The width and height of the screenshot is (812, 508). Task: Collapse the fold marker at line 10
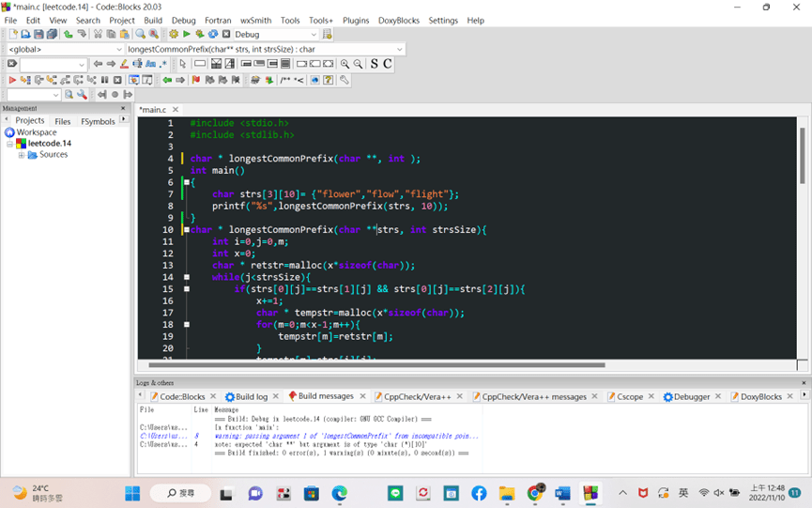(187, 230)
